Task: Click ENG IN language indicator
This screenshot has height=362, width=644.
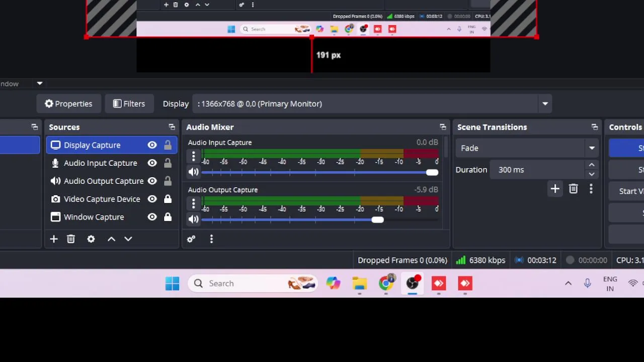Action: 610,284
